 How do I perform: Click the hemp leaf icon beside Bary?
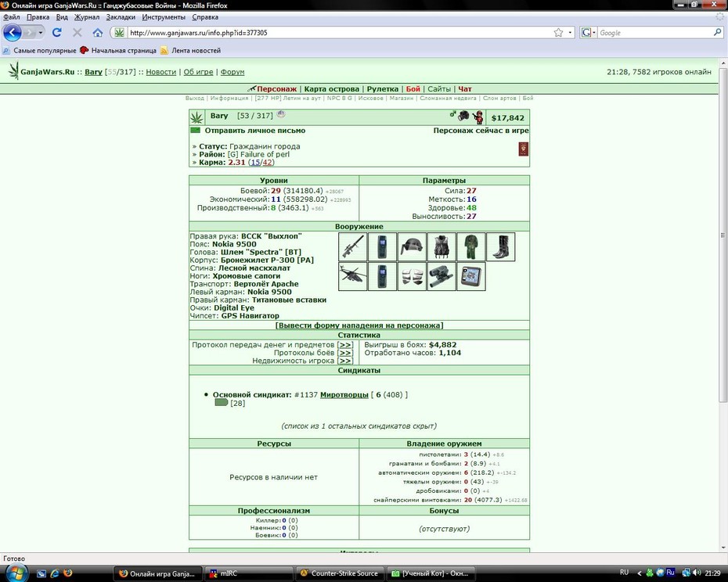click(x=196, y=117)
